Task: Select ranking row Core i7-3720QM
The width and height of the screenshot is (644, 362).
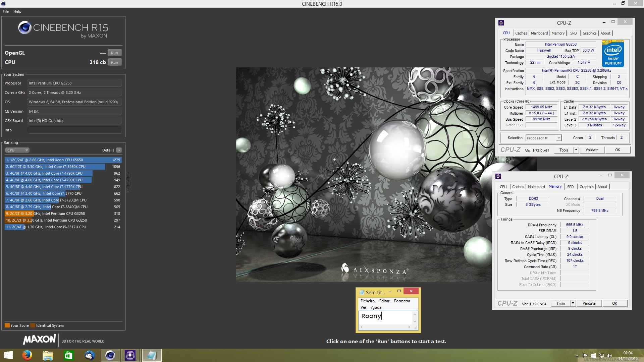Action: tap(63, 200)
